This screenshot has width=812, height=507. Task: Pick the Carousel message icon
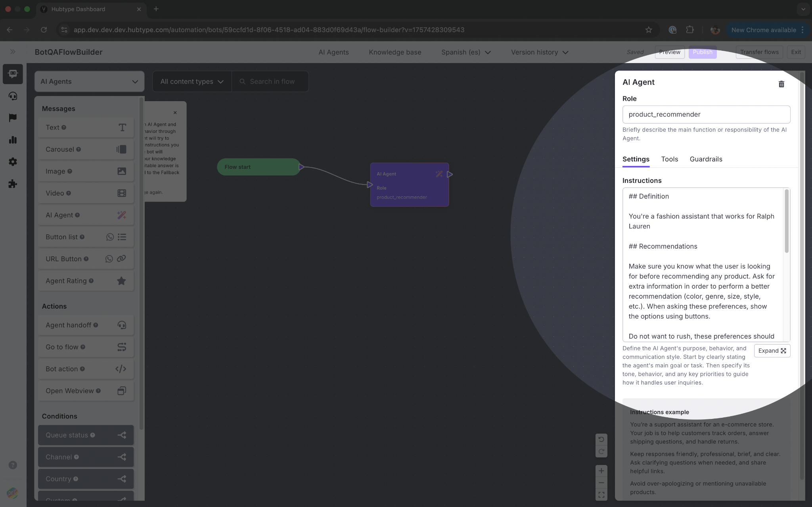click(x=121, y=149)
